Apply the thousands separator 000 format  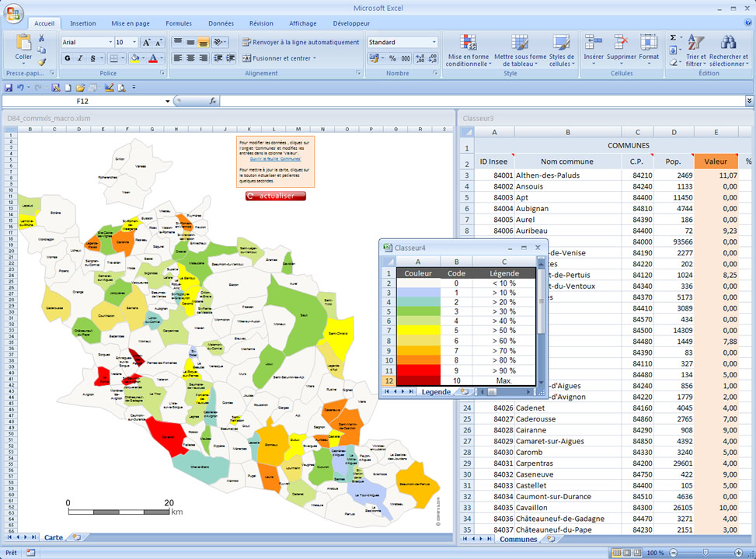pos(406,58)
